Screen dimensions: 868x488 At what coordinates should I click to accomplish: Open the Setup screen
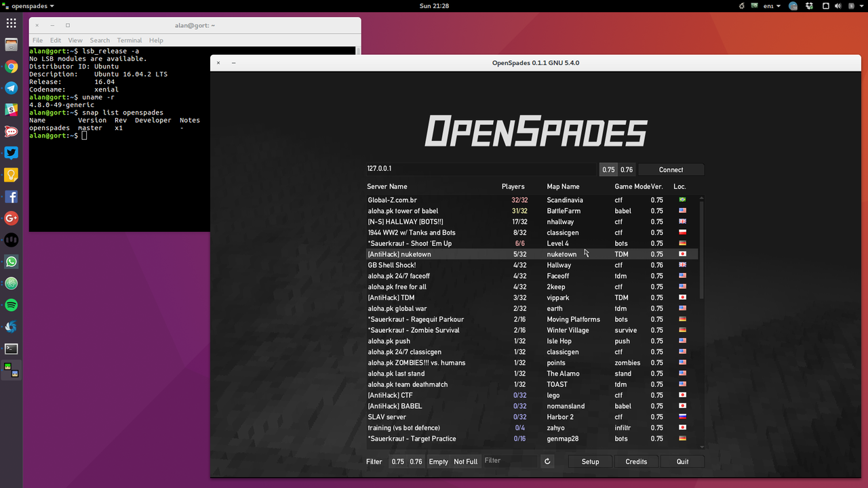pos(590,462)
